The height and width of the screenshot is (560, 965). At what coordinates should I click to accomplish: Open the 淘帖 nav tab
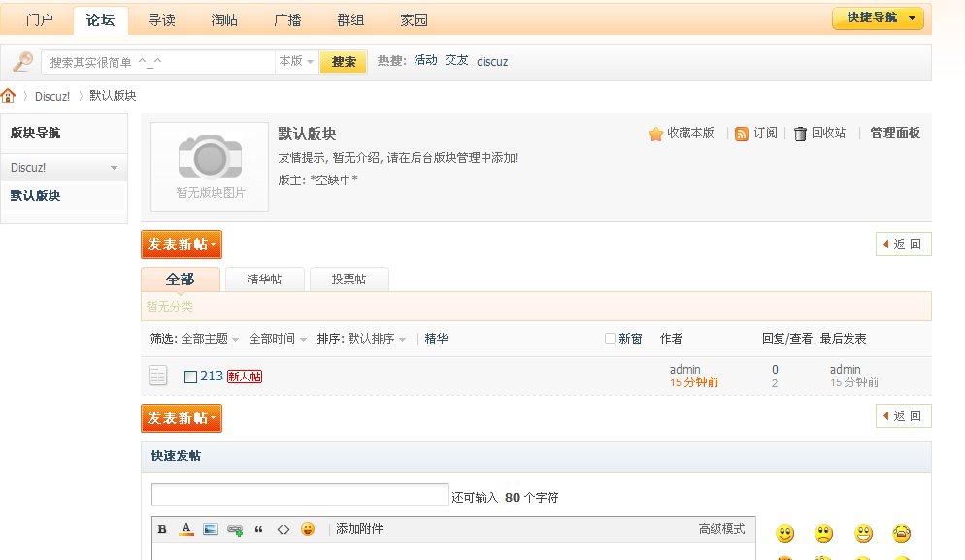[x=224, y=20]
